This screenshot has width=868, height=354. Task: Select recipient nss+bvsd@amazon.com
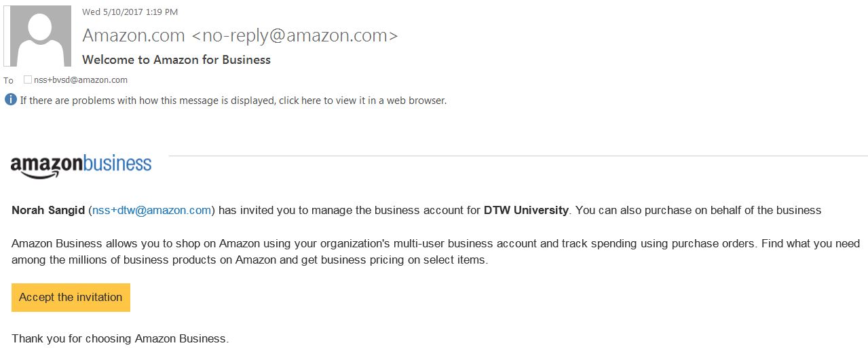[81, 80]
